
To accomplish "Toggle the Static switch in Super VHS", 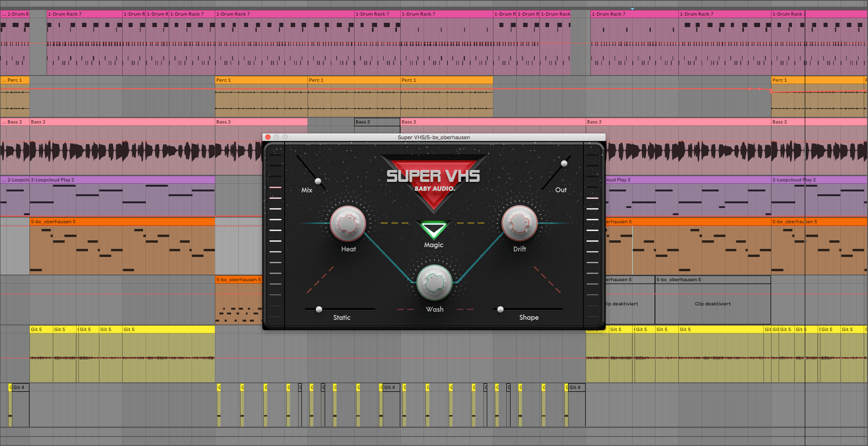I will tap(318, 309).
